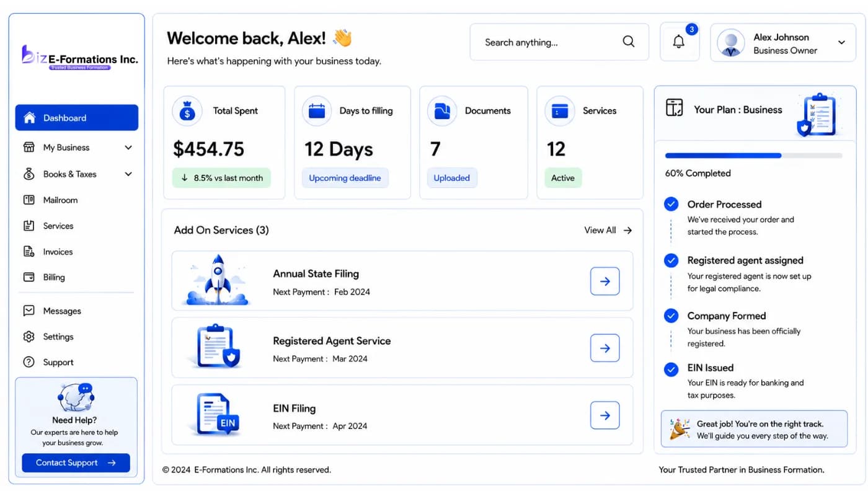Click the Active services badge
This screenshot has height=496, width=868.
click(x=563, y=178)
